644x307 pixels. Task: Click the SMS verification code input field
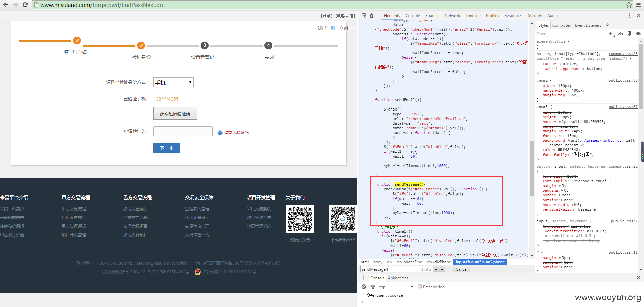(x=183, y=131)
